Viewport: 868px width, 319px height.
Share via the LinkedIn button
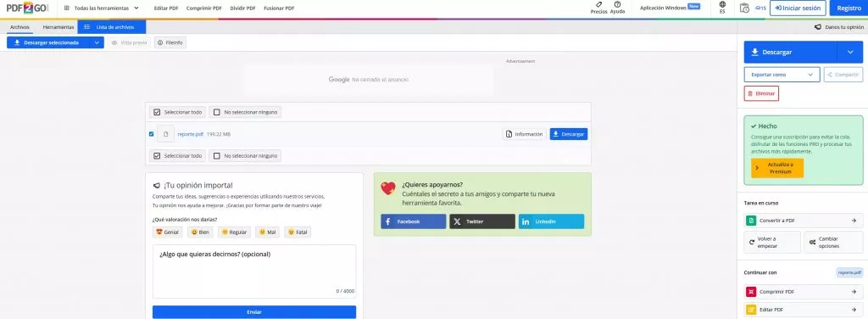551,221
